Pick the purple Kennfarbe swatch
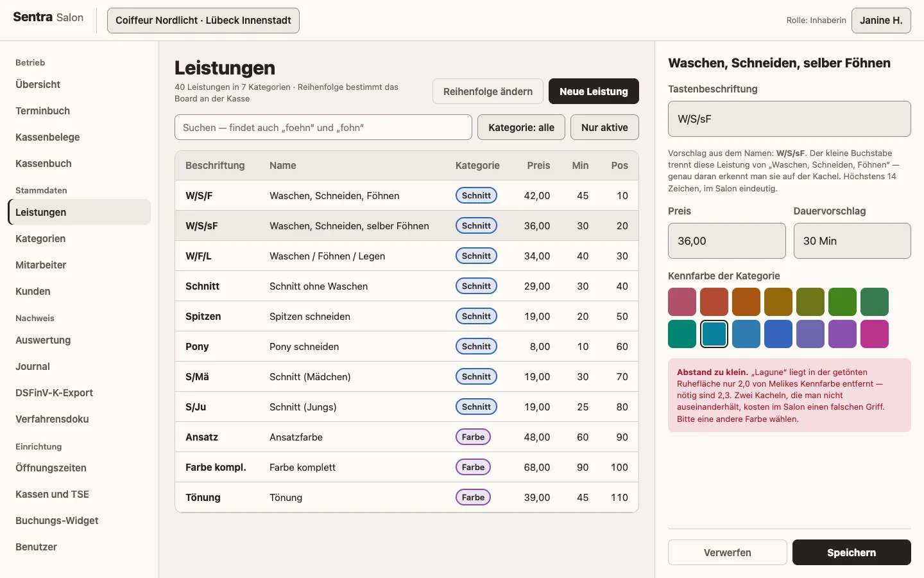Viewport: 924px width, 578px height. [x=843, y=334]
